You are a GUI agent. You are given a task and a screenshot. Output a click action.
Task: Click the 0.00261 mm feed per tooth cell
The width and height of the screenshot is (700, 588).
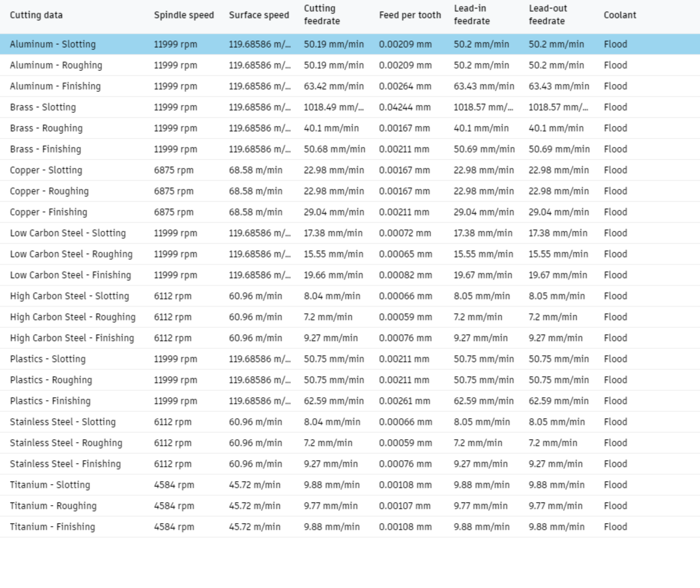[x=404, y=401]
